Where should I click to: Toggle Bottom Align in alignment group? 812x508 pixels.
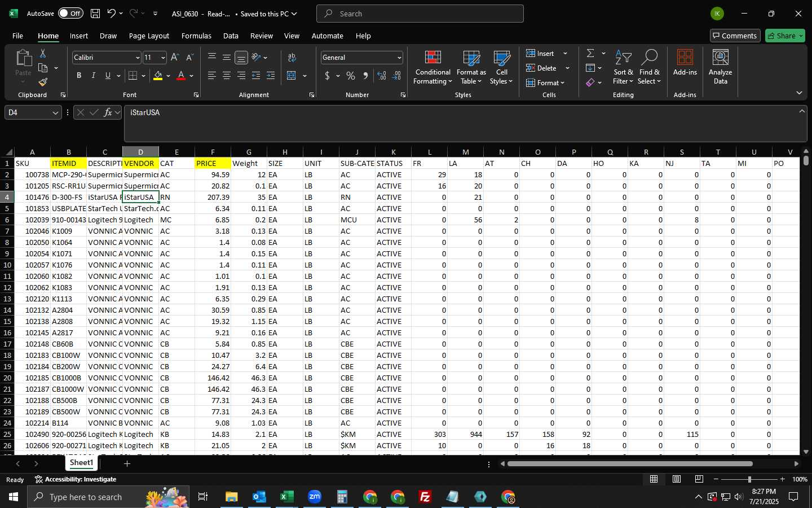pyautogui.click(x=241, y=58)
